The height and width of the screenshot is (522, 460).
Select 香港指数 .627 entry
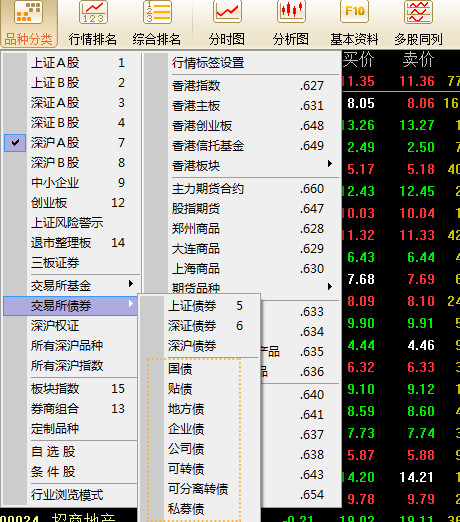click(x=242, y=86)
